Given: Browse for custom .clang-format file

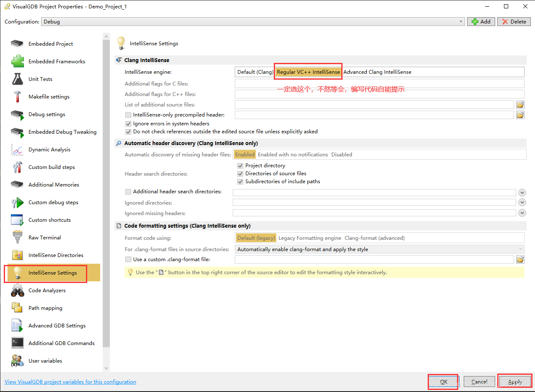Looking at the screenshot, I should pos(520,260).
